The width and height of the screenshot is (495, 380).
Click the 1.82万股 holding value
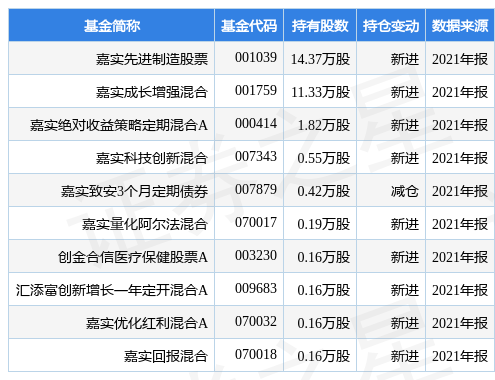pos(324,125)
